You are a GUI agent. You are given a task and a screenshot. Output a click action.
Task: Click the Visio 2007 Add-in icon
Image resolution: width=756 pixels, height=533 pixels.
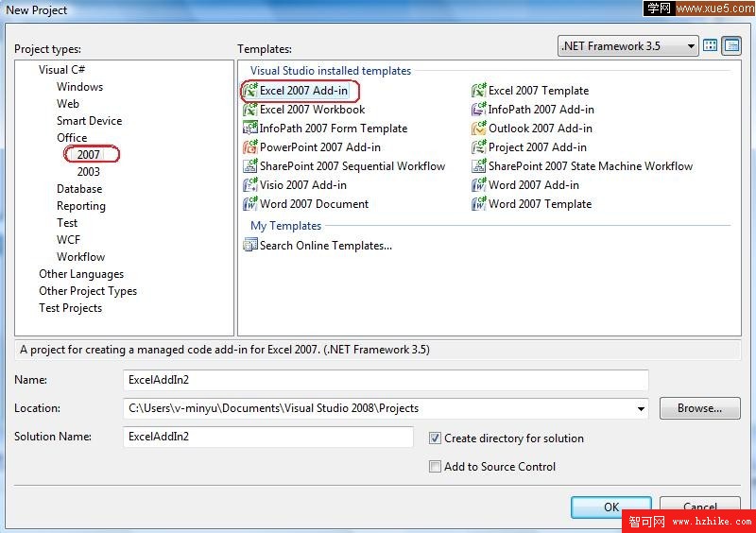pyautogui.click(x=250, y=184)
